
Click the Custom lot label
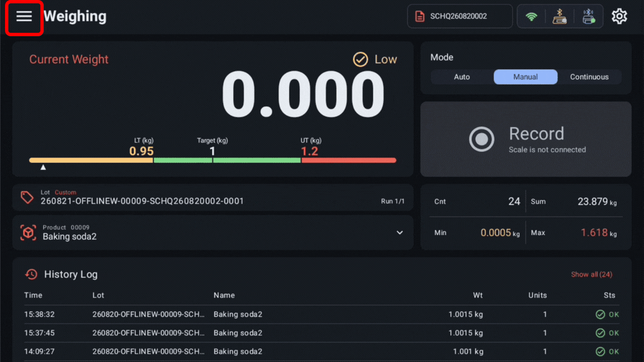[65, 192]
